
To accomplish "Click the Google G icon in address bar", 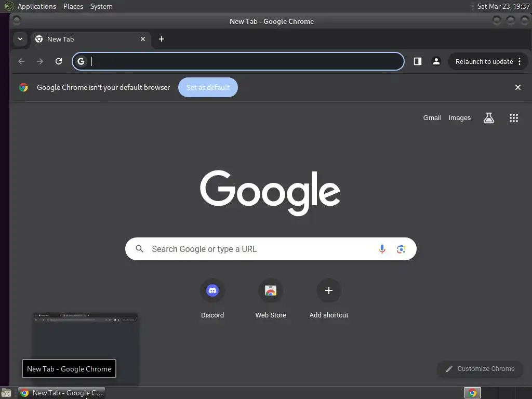I will [81, 61].
